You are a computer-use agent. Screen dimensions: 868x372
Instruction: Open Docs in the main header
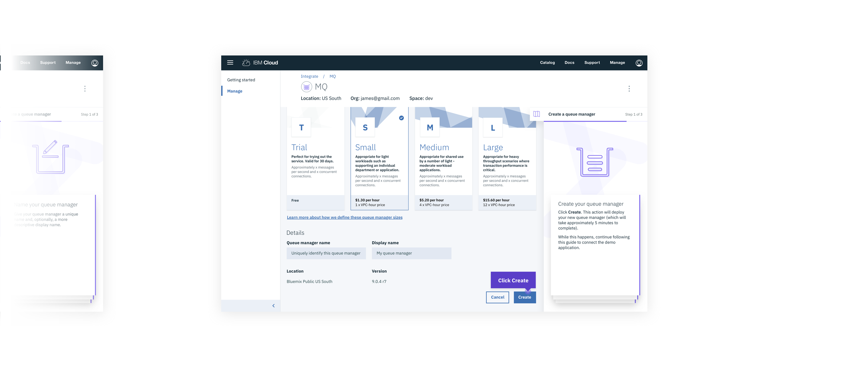click(x=569, y=63)
